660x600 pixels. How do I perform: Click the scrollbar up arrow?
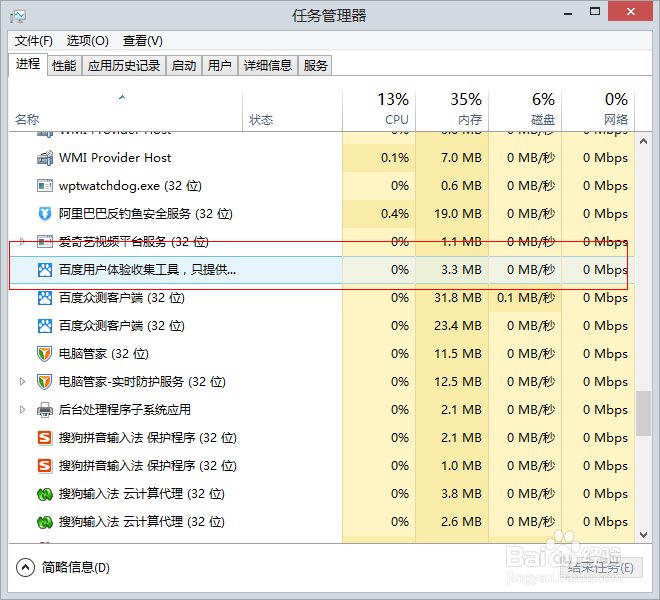(643, 141)
